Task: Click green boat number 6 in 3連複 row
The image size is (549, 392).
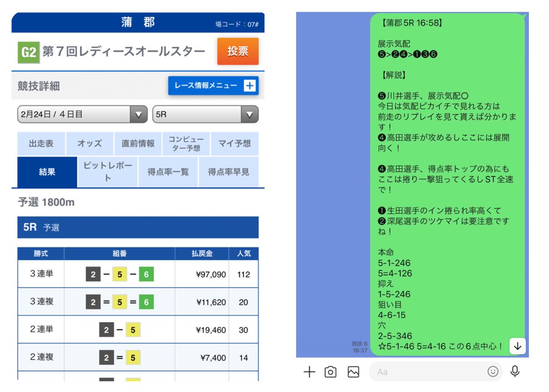Action: [146, 302]
